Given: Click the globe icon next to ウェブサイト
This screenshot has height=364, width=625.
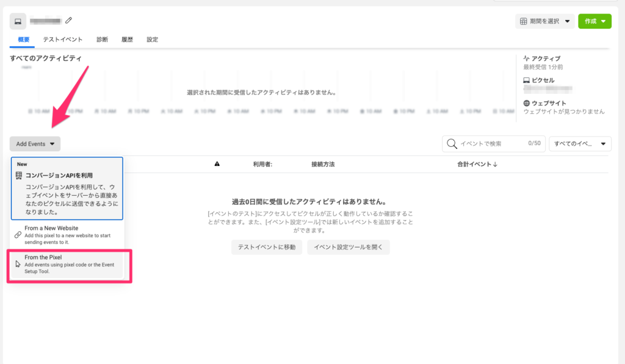Looking at the screenshot, I should (x=527, y=103).
